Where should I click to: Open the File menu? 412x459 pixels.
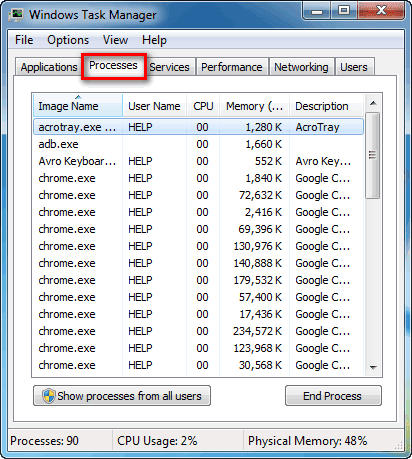[x=24, y=40]
